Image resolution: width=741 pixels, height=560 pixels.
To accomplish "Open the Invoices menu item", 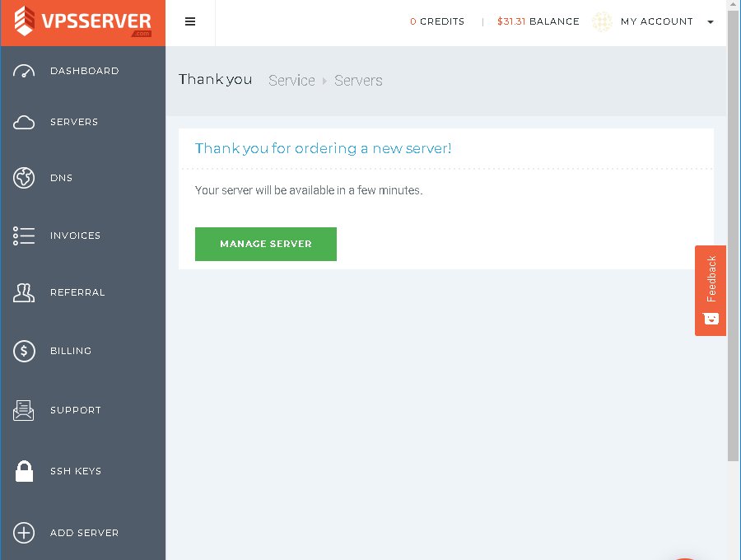I will point(82,236).
